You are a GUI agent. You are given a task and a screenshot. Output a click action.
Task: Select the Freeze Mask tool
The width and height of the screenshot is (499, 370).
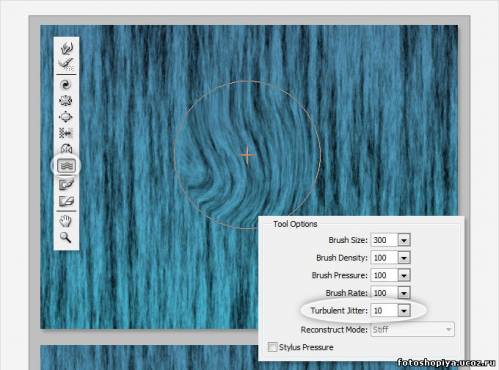click(66, 184)
